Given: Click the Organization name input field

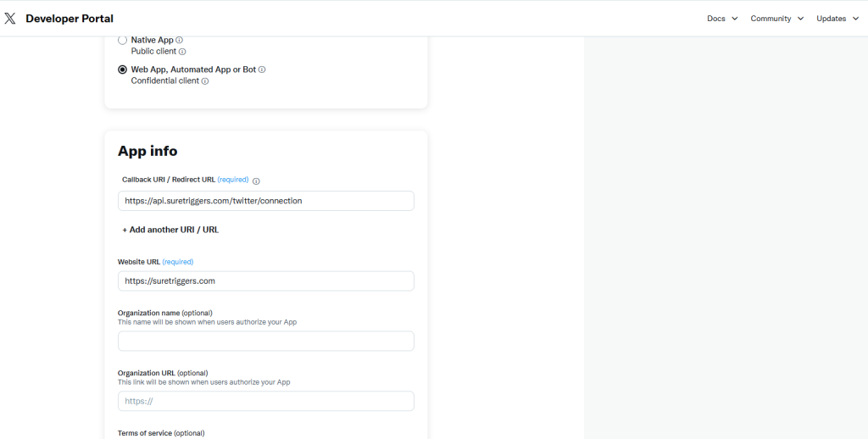Looking at the screenshot, I should pos(265,341).
